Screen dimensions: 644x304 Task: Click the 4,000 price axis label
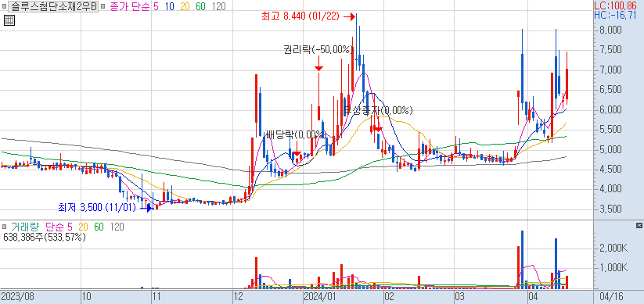(x=610, y=189)
